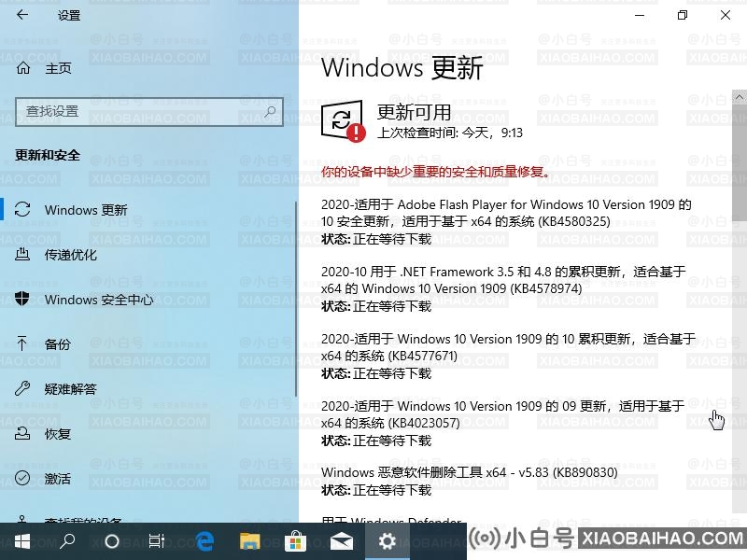
Task: Open 备份 settings
Action: pyautogui.click(x=58, y=344)
